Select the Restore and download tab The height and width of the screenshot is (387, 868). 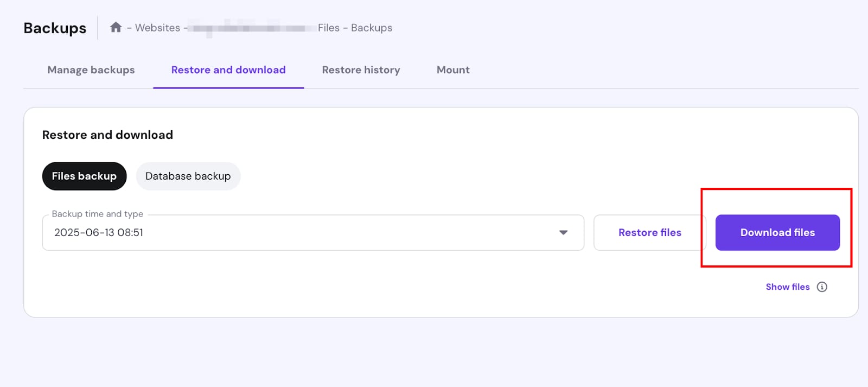pos(228,70)
